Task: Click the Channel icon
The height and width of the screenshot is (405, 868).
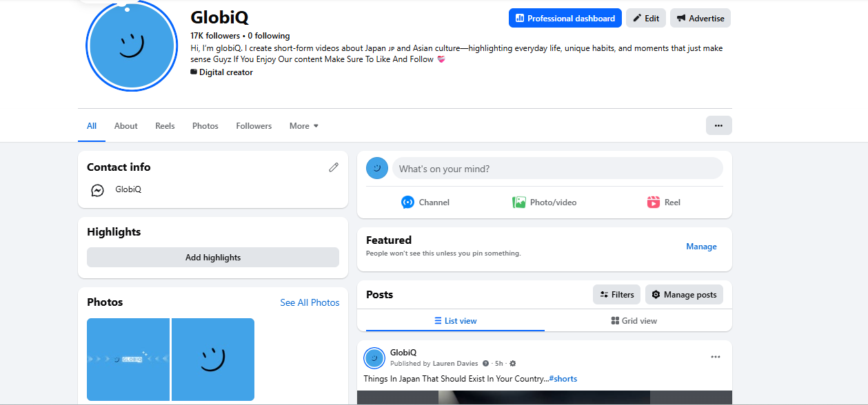Action: (x=407, y=202)
